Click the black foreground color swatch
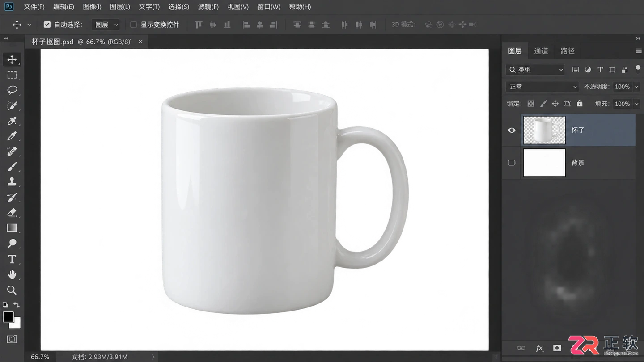Viewport: 644px width, 362px height. point(8,317)
